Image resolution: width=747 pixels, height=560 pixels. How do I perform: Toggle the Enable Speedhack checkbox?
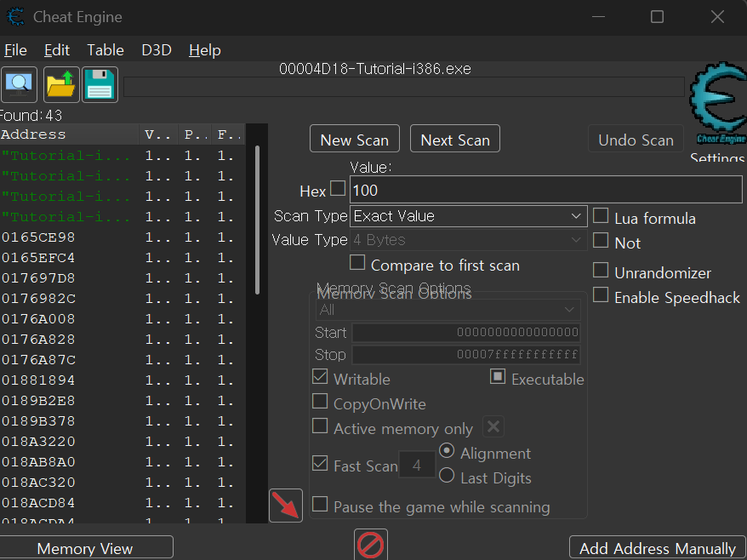(601, 296)
